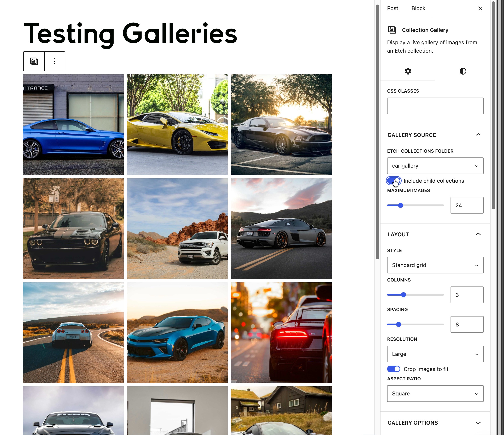Click the Columns number field
The width and height of the screenshot is (504, 435).
467,295
